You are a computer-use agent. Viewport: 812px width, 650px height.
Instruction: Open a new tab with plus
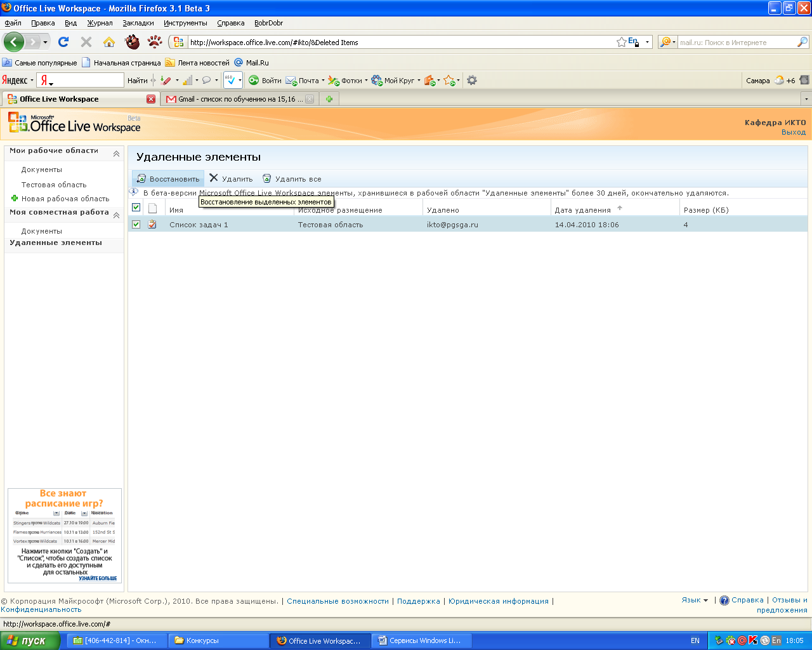point(329,99)
